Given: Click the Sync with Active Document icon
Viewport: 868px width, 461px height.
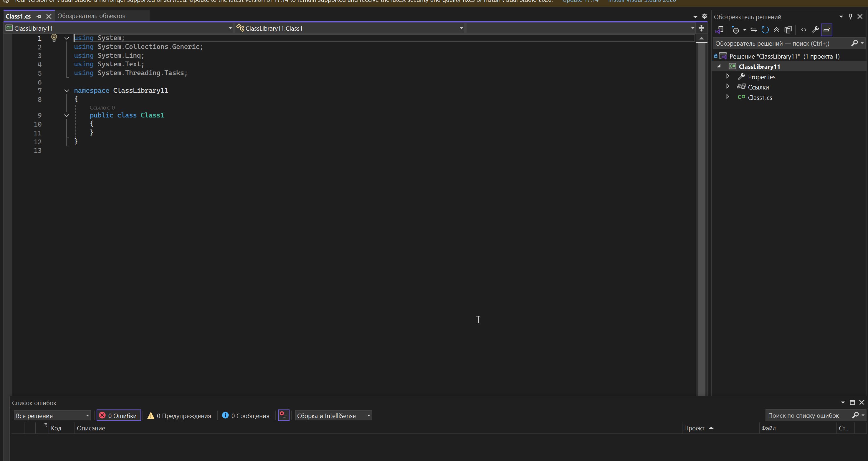Looking at the screenshot, I should click(754, 30).
